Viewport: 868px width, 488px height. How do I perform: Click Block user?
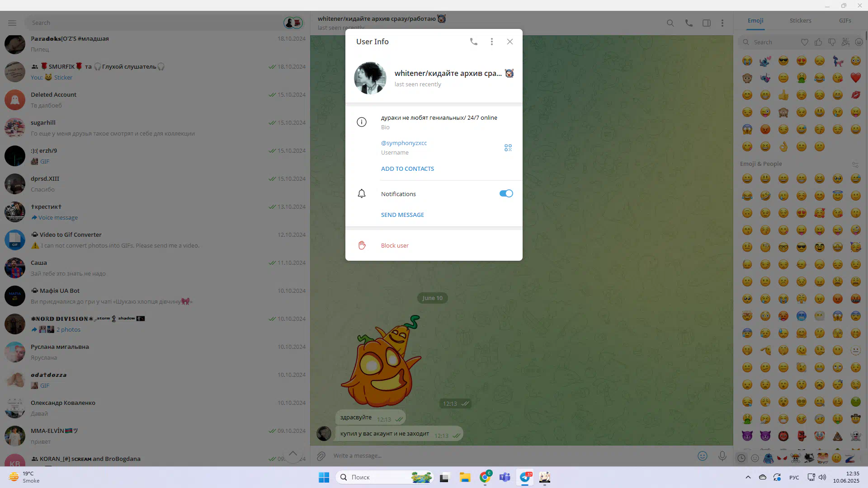[395, 245]
